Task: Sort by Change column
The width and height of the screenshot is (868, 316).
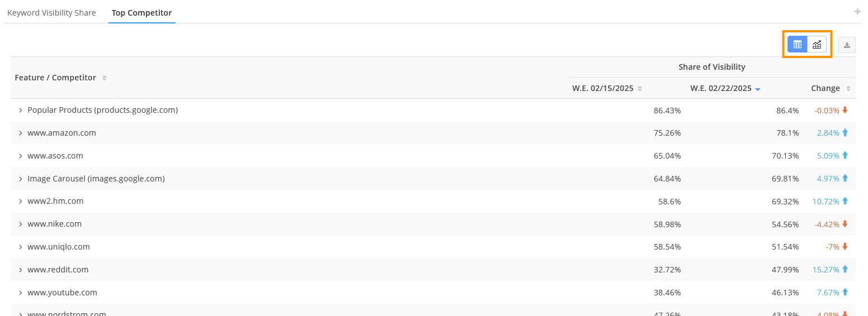Action: 848,88
